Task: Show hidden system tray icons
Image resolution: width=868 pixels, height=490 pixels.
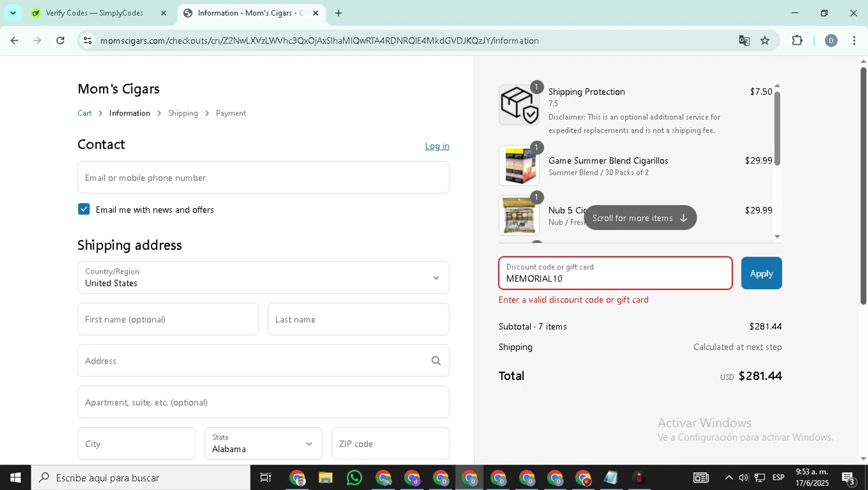Action: (729, 478)
